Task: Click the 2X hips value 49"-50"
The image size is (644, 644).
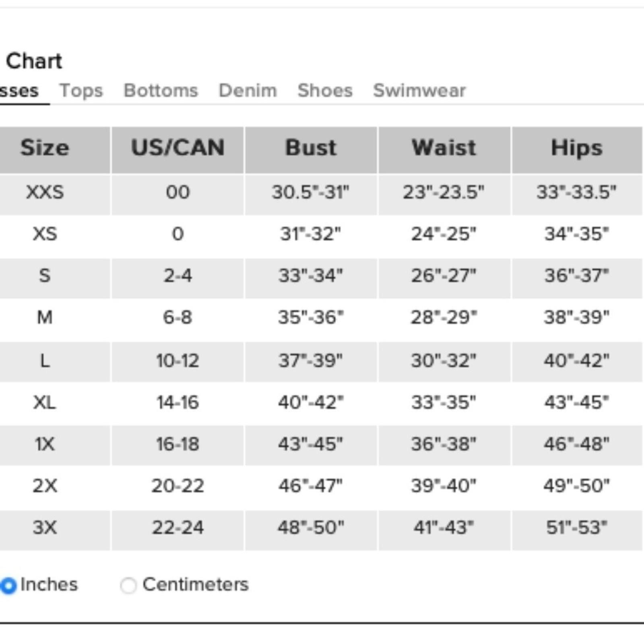Action: pyautogui.click(x=576, y=486)
